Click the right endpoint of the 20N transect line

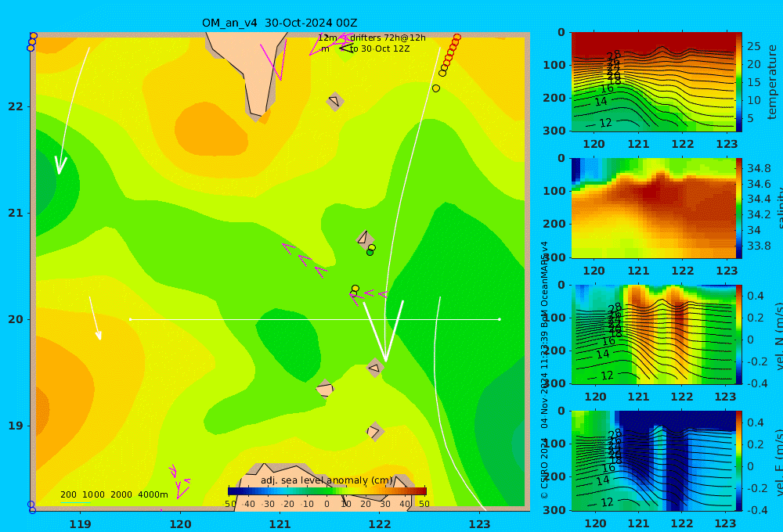point(500,319)
